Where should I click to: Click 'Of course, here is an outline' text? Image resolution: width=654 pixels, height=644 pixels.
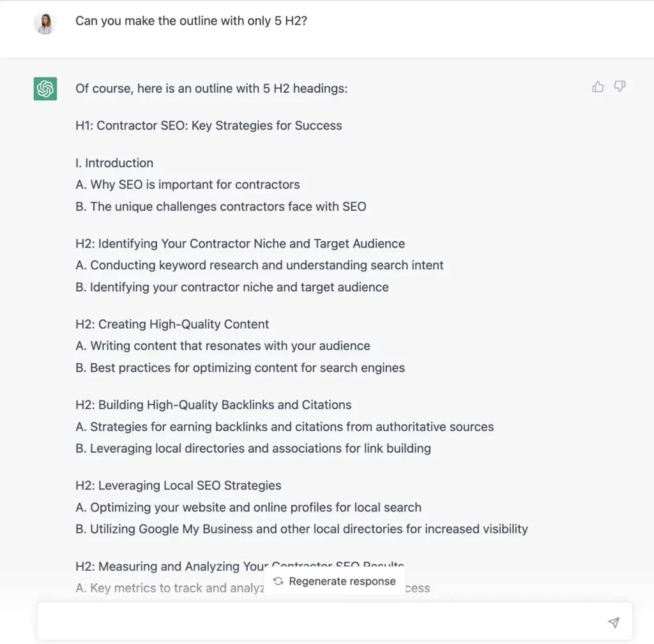(211, 89)
